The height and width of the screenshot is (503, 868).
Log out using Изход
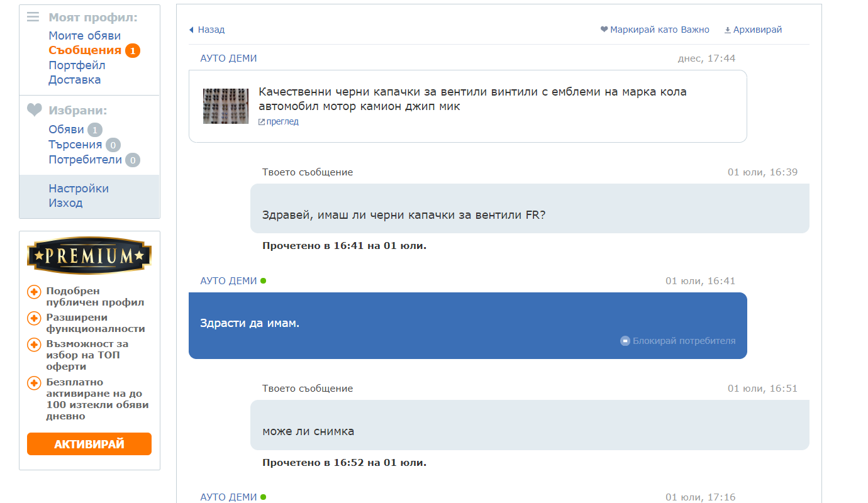point(65,203)
